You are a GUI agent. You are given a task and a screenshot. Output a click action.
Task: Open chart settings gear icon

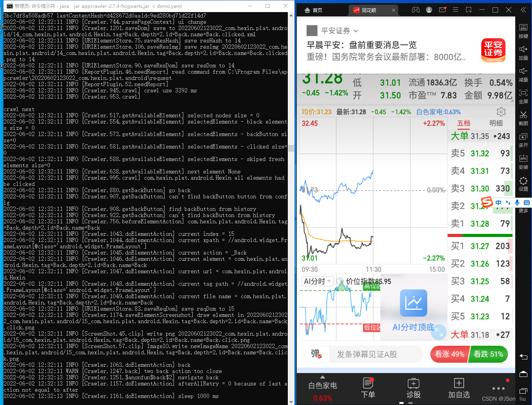click(501, 112)
